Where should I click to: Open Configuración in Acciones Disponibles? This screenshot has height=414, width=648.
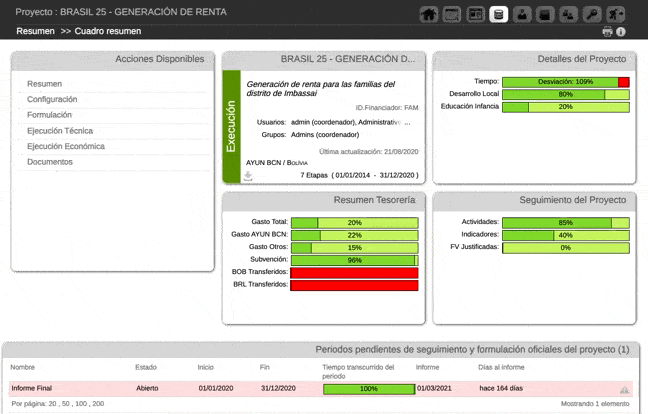click(51, 99)
